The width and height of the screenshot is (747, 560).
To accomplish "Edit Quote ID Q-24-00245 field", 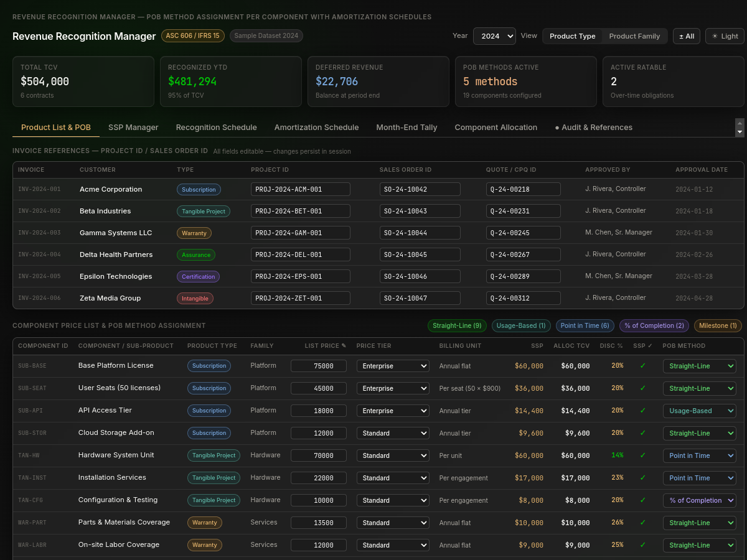I will coord(524,233).
